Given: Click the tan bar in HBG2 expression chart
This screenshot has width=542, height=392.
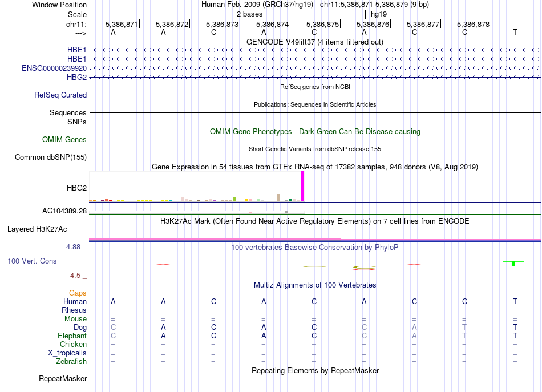Looking at the screenshot, I should tap(278, 198).
